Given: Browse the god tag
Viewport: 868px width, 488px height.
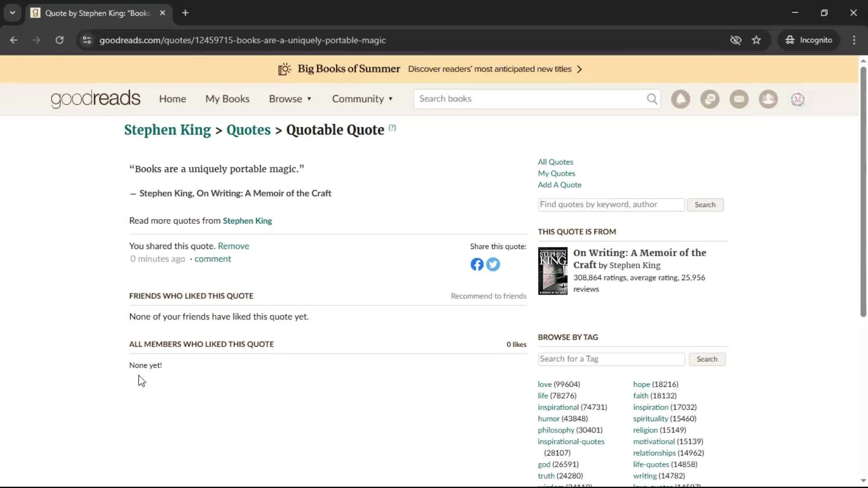Looking at the screenshot, I should (544, 465).
